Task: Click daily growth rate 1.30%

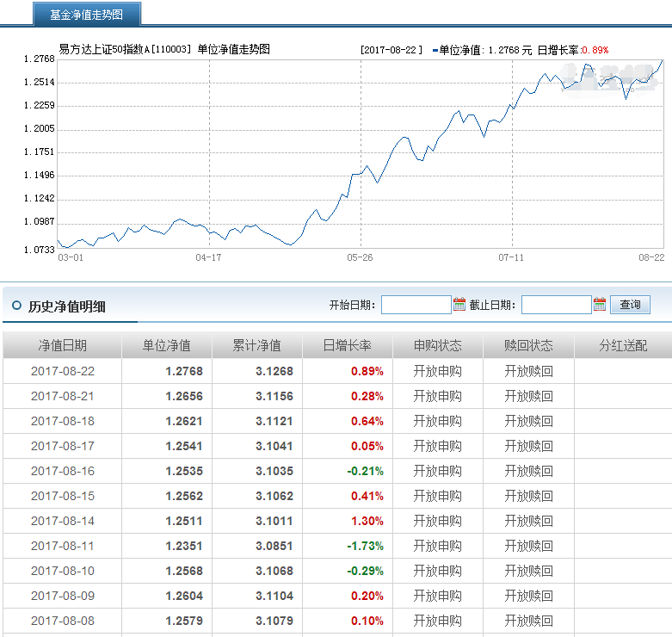Action: click(367, 521)
